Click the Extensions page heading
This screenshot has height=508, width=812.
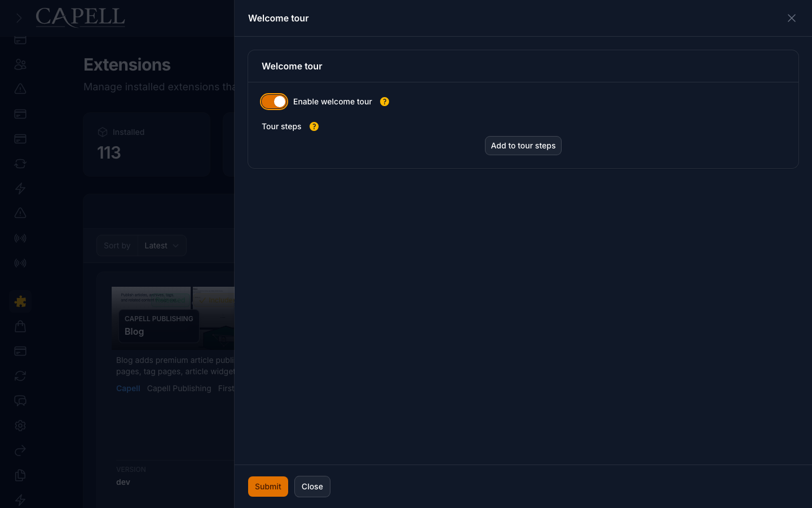(127, 65)
